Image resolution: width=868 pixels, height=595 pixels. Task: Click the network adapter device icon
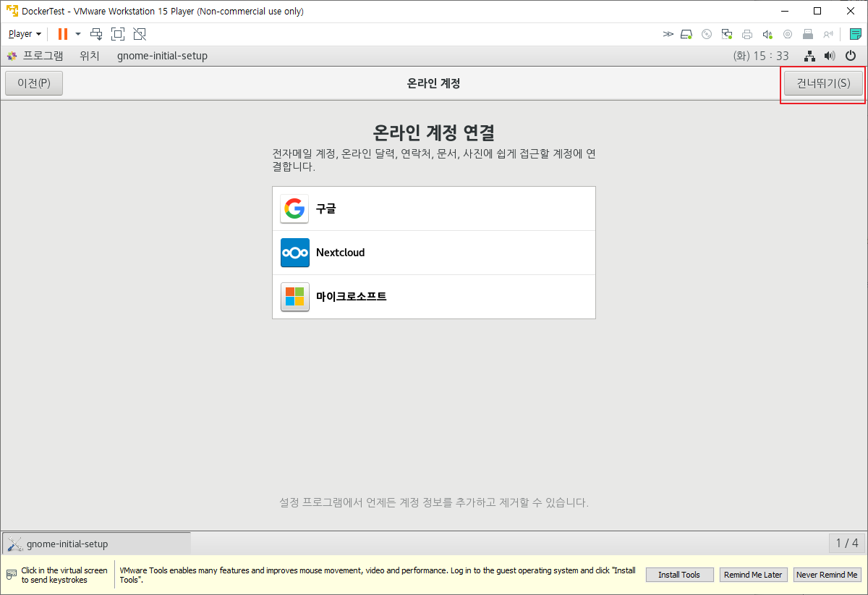pyautogui.click(x=728, y=34)
